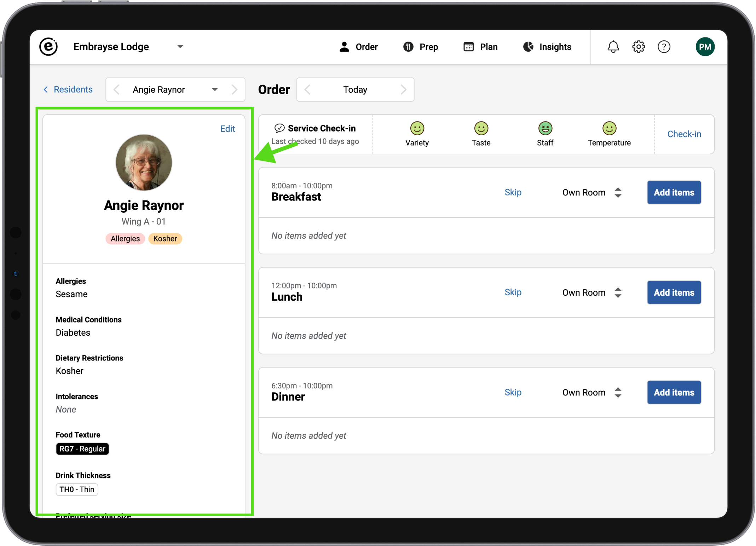The image size is (756, 546).
Task: Switch to the Insights section
Action: pos(547,47)
